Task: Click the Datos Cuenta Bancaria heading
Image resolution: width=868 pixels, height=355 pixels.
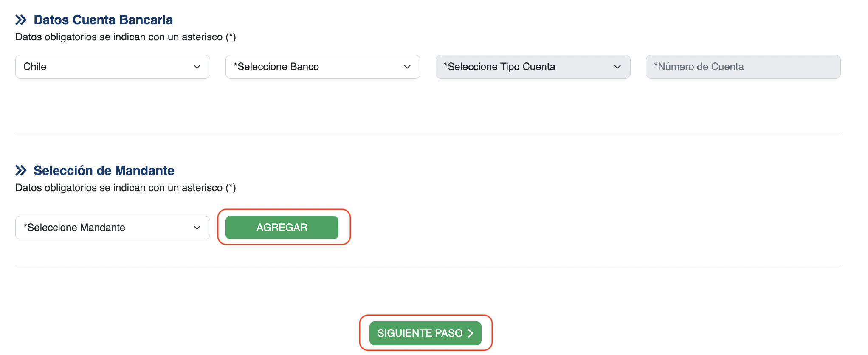Action: click(103, 20)
